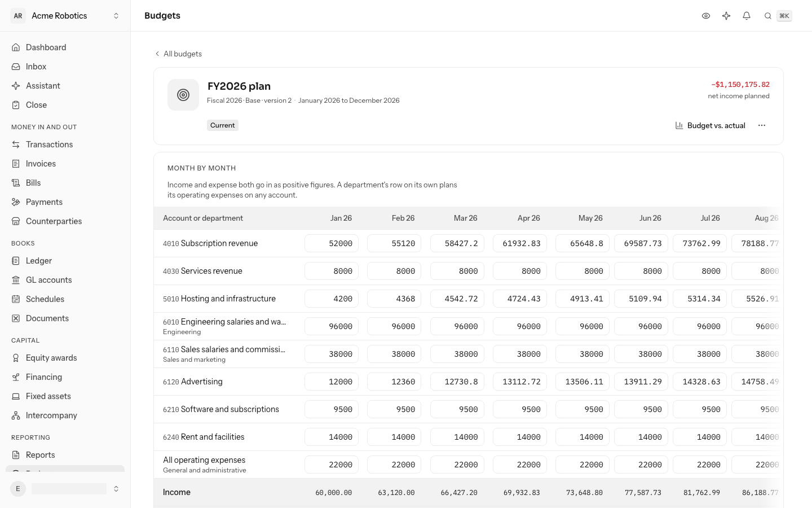This screenshot has height=508, width=812.
Task: Click the Documents sidebar icon
Action: point(16,318)
